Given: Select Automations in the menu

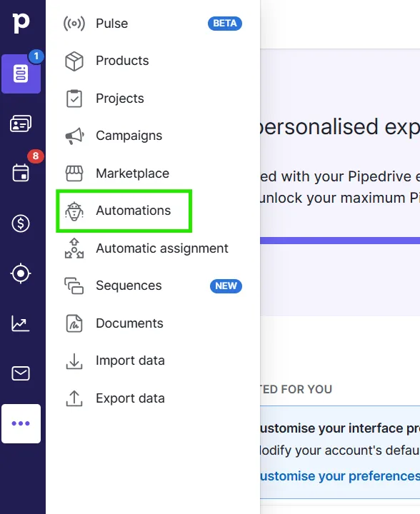Looking at the screenshot, I should [124, 211].
